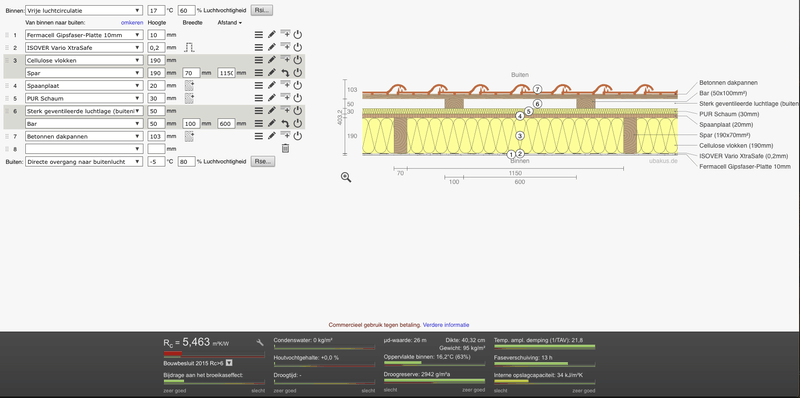
Task: Click the Rsi... button
Action: 262,10
